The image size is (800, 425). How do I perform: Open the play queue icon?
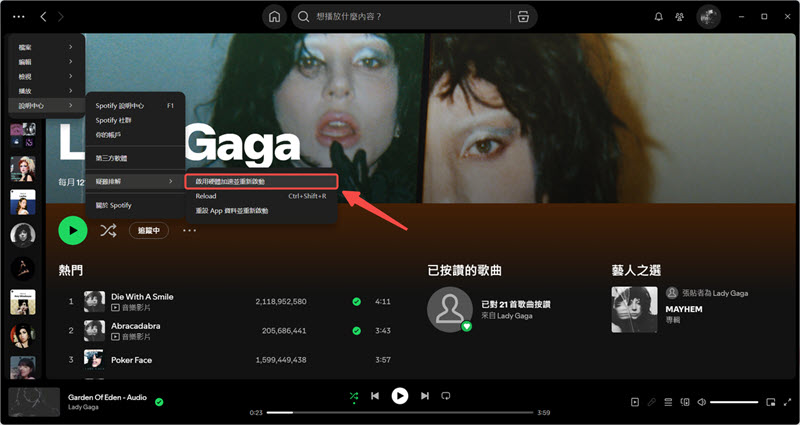click(x=668, y=402)
